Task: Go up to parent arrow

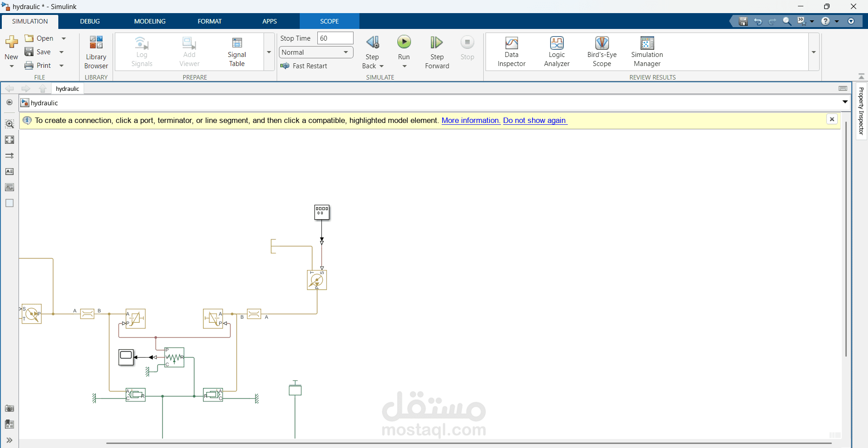Action: tap(42, 89)
